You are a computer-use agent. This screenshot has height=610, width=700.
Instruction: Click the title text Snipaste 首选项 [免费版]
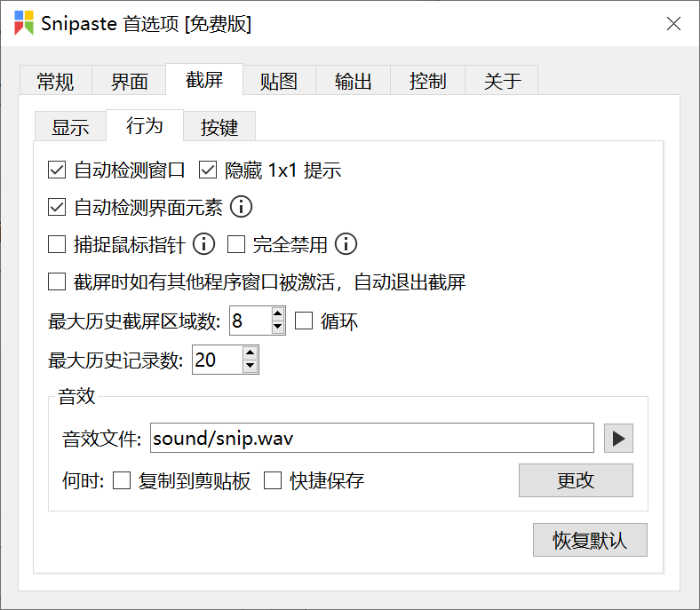click(146, 23)
